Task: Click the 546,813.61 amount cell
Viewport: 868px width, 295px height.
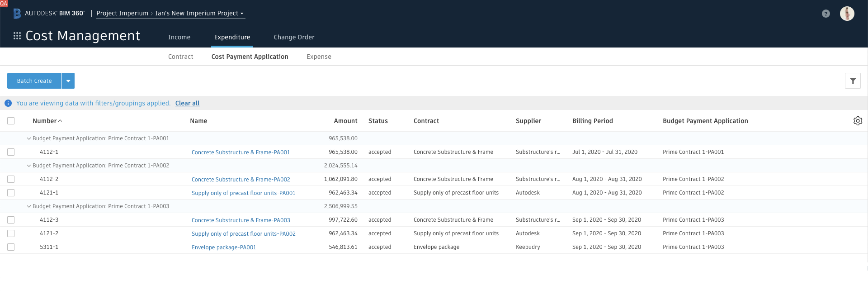Action: point(343,247)
